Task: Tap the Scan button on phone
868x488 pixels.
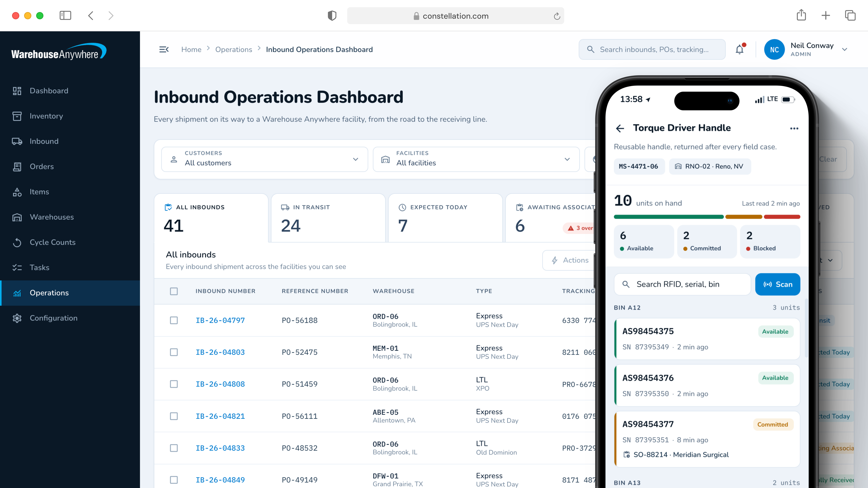Action: (x=777, y=284)
